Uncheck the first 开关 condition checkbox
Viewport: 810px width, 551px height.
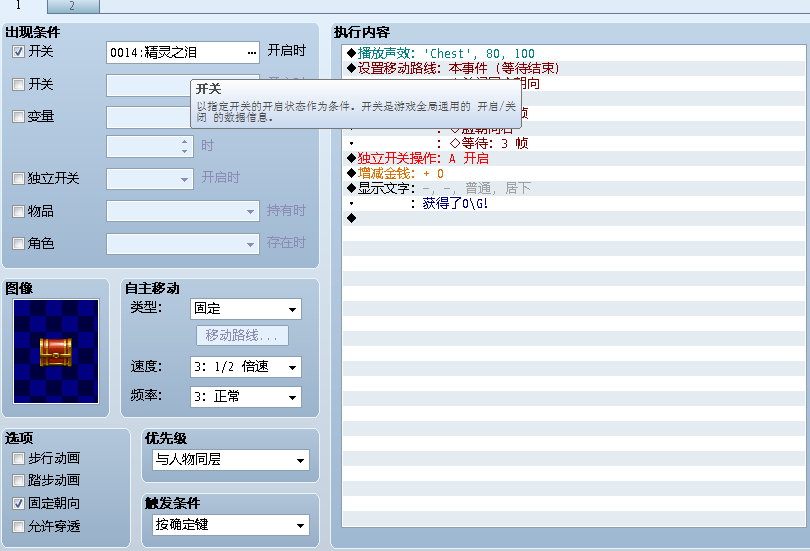19,52
